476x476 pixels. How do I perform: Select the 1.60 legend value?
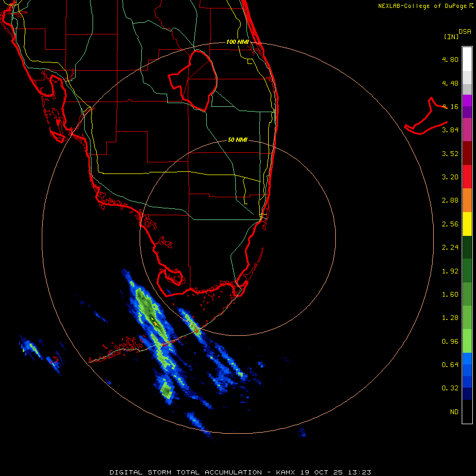pos(450,295)
